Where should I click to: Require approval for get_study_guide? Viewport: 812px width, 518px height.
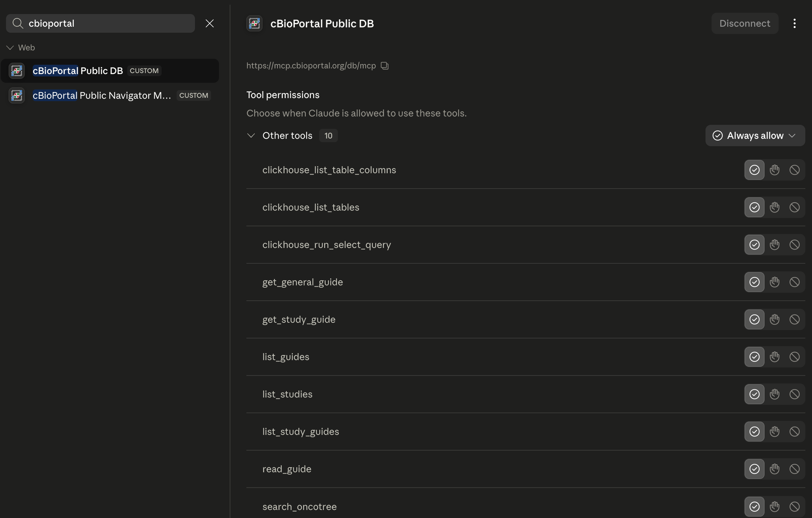coord(775,319)
